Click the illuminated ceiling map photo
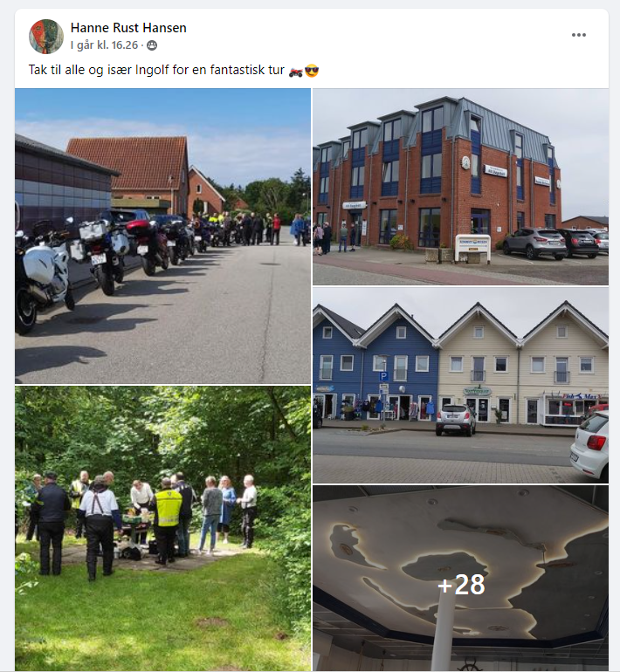This screenshot has width=620, height=672. tap(460, 579)
